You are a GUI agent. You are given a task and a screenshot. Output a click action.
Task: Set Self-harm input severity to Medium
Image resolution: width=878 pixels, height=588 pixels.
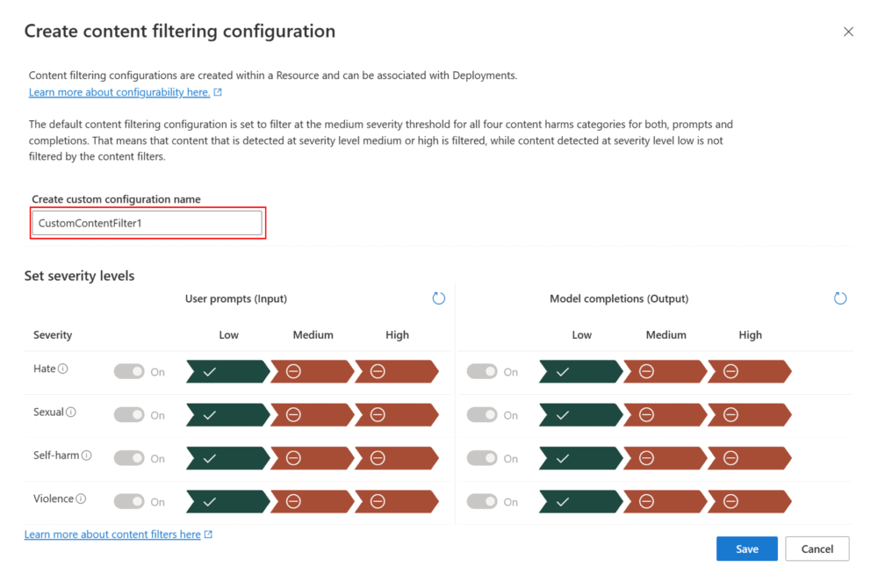313,458
